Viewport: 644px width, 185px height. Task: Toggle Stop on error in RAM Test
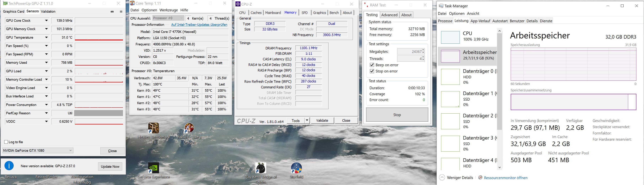[x=372, y=71]
